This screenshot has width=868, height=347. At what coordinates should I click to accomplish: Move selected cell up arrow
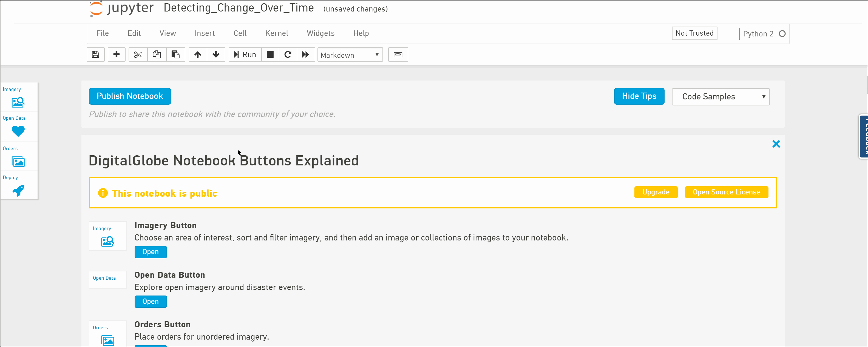coord(198,55)
